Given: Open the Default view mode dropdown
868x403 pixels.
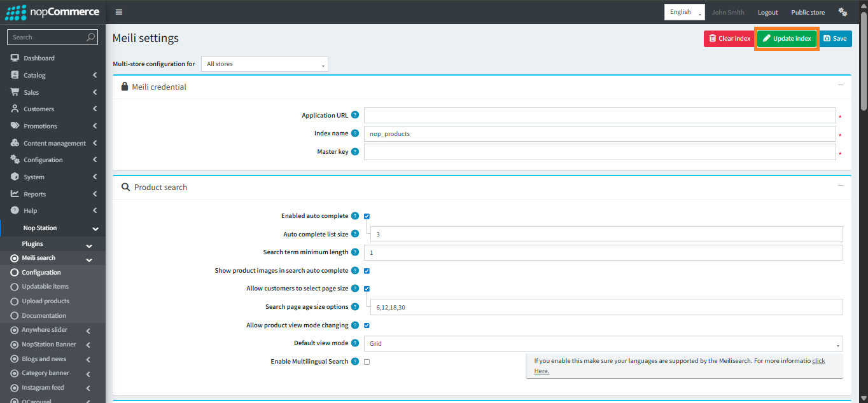Looking at the screenshot, I should (x=603, y=343).
